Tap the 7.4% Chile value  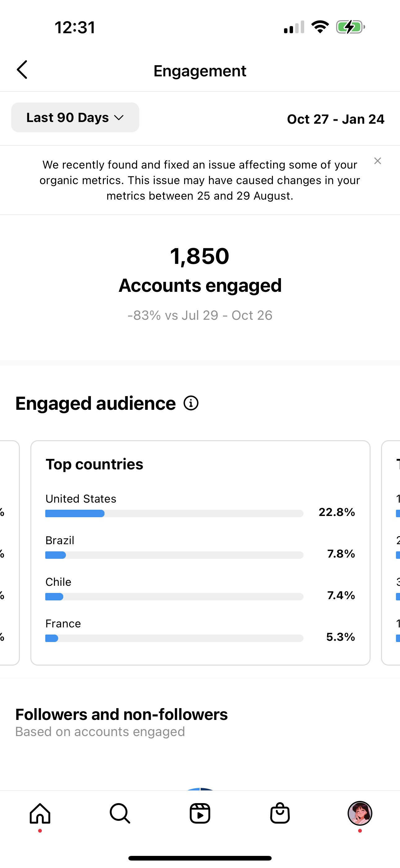point(341,595)
